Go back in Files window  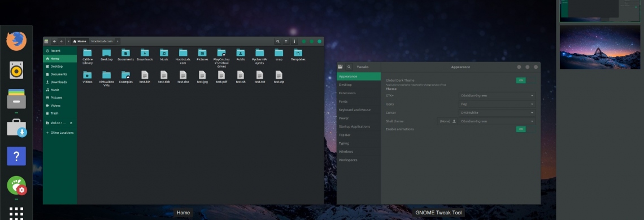click(x=54, y=41)
